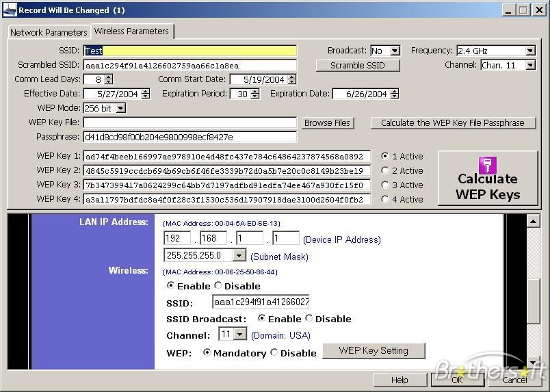Click Calculate the WEP Key File Passphrase
The height and width of the screenshot is (392, 550).
pos(453,123)
